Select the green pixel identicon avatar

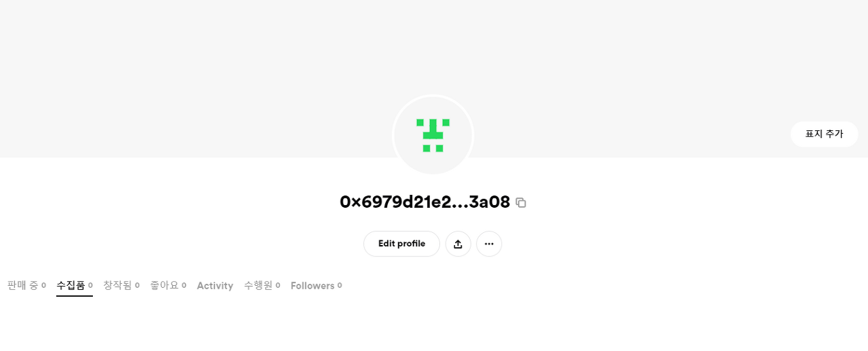433,135
